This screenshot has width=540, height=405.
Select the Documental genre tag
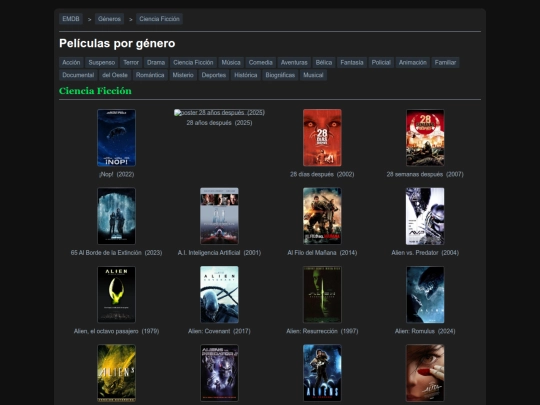(78, 75)
